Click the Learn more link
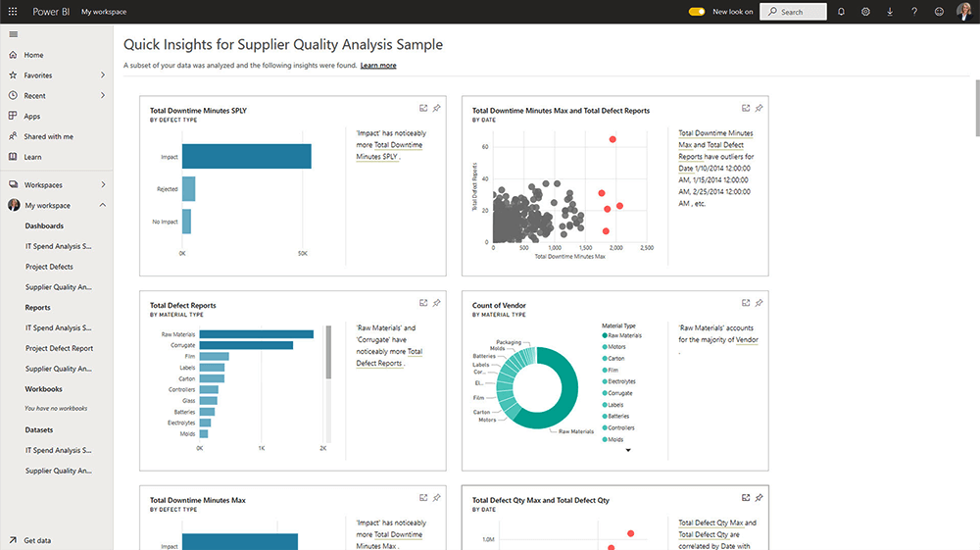The image size is (980, 550). point(378,66)
